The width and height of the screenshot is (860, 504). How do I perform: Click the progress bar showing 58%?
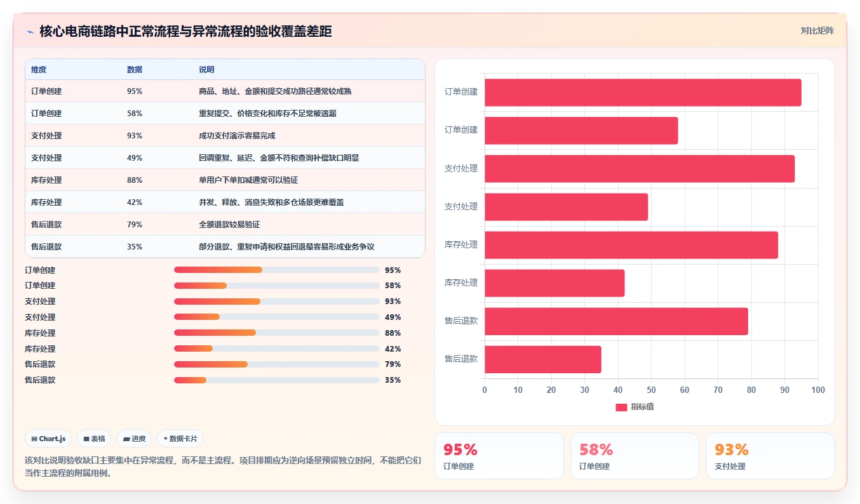click(277, 286)
